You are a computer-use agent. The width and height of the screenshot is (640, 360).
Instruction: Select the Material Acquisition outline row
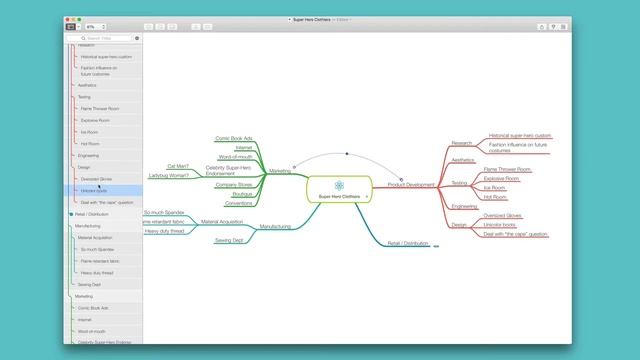[x=104, y=238]
